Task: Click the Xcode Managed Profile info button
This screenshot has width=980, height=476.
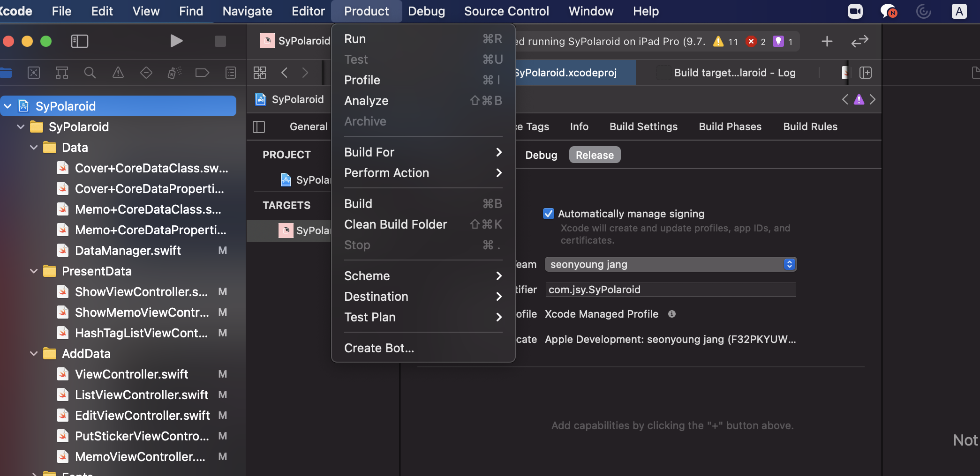Action: point(672,314)
